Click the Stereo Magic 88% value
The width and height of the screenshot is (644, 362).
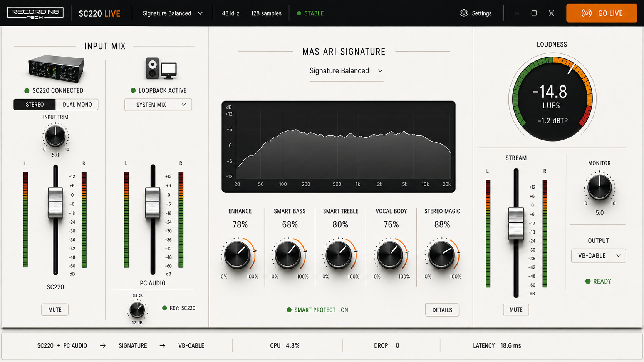(442, 224)
